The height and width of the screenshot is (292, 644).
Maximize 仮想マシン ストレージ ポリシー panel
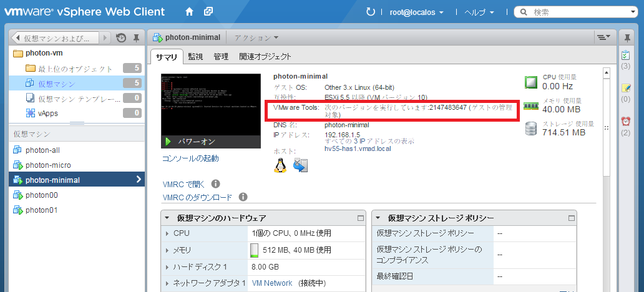572,218
